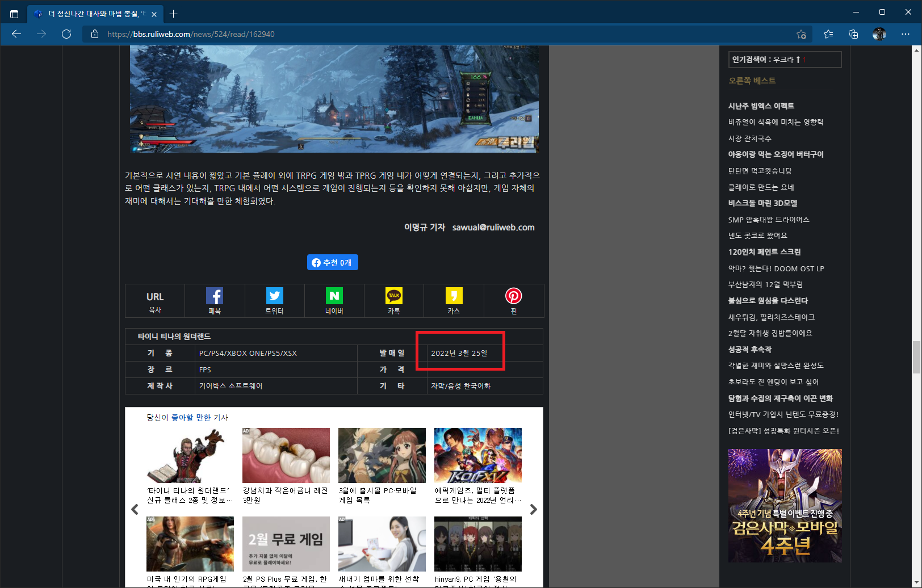922x588 pixels.
Task: Open the KOF XV 에픽게임즈 article thumbnail
Action: point(477,455)
